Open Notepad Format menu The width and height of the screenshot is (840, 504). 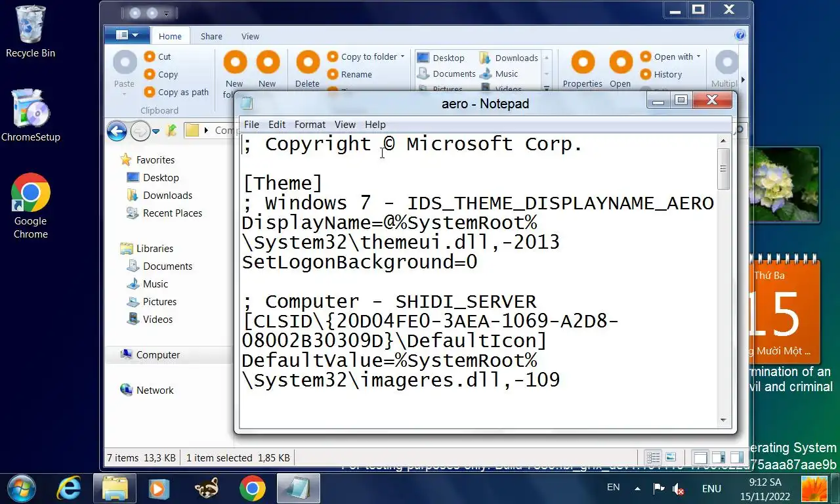click(310, 124)
